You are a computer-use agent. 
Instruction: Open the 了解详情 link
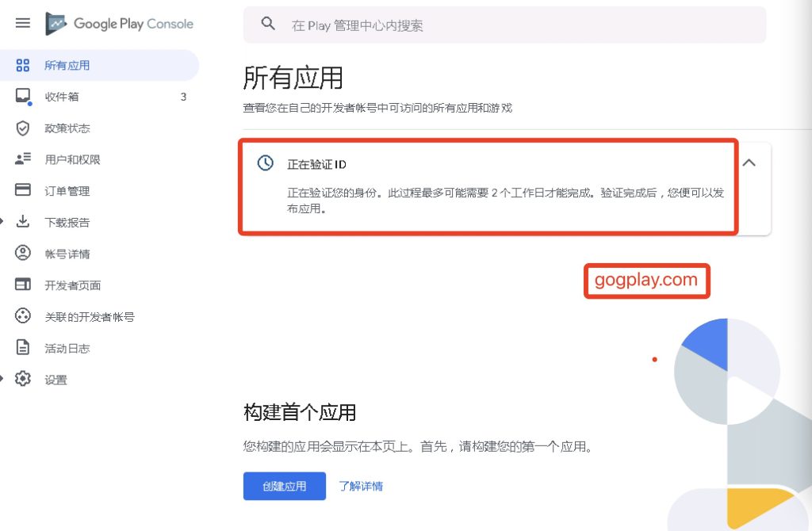(361, 486)
